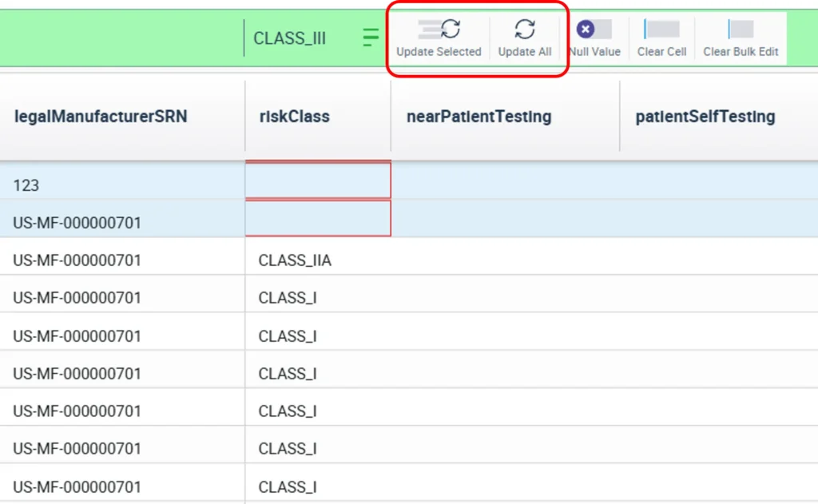
Task: Sort by nearPatientTesting column header
Action: [505, 117]
